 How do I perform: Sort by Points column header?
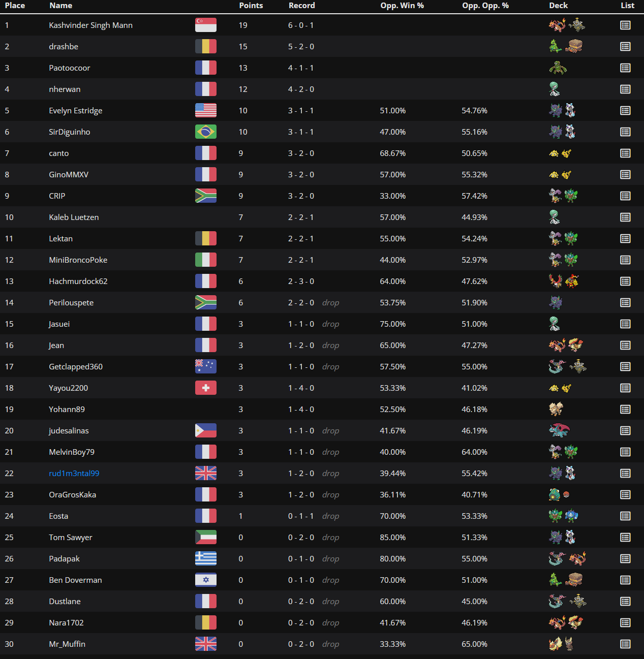coord(251,6)
